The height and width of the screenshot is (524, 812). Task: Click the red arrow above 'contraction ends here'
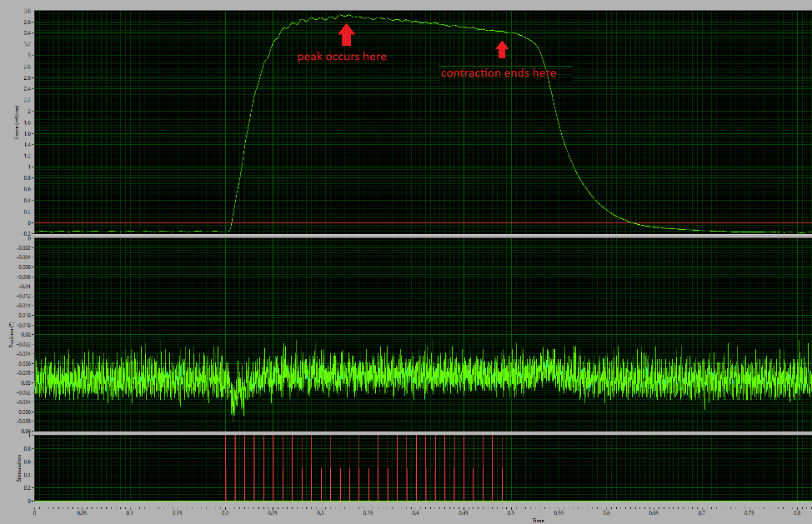[501, 50]
